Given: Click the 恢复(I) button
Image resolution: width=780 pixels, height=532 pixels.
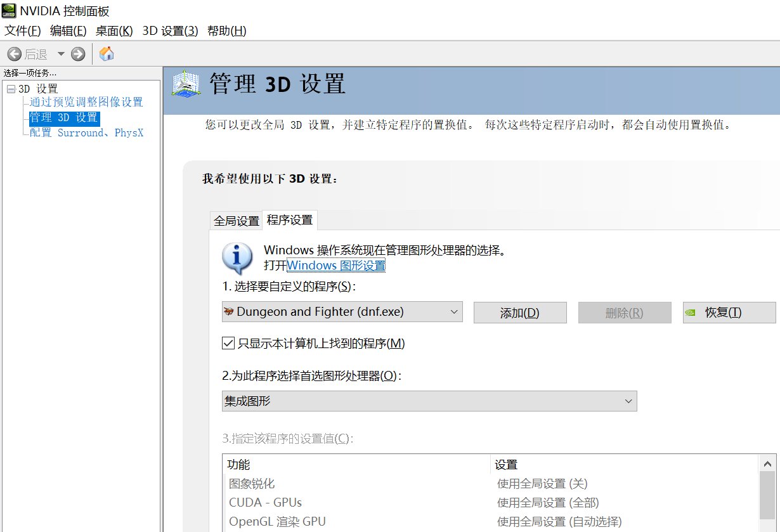Looking at the screenshot, I should pyautogui.click(x=729, y=313).
